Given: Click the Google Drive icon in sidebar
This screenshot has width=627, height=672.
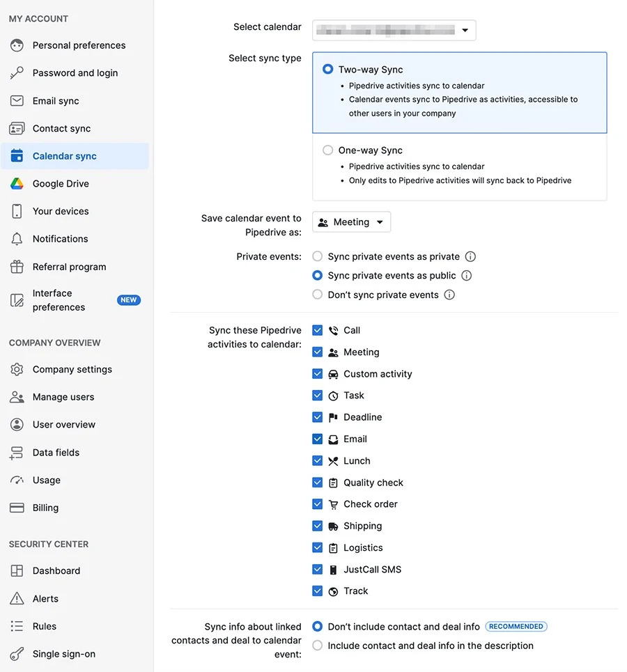Looking at the screenshot, I should [x=17, y=184].
